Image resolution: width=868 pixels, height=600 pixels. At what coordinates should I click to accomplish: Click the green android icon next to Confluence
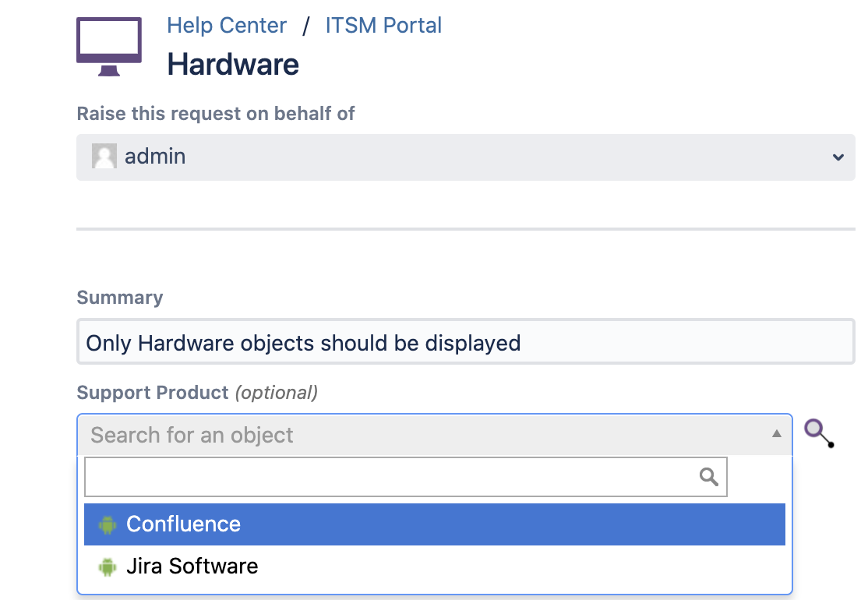pos(107,525)
